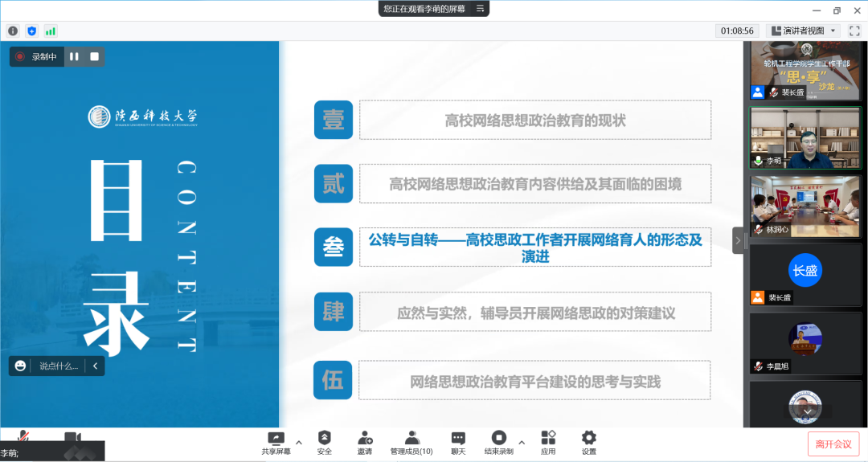The image size is (868, 462).
Task: Stop recording with the square button
Action: point(94,56)
